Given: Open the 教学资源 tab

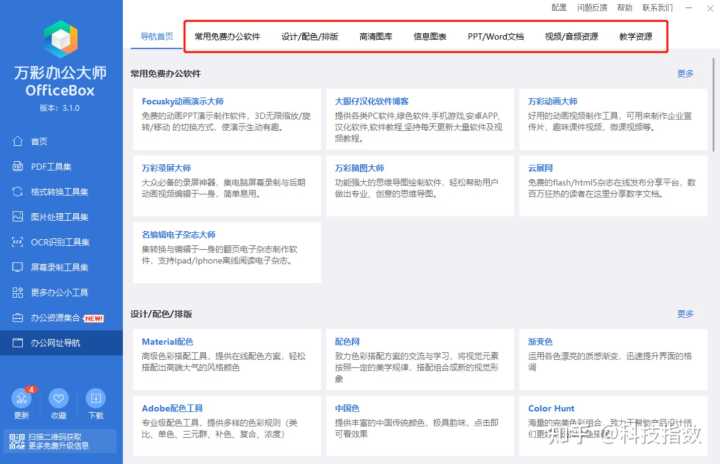Looking at the screenshot, I should click(x=636, y=36).
